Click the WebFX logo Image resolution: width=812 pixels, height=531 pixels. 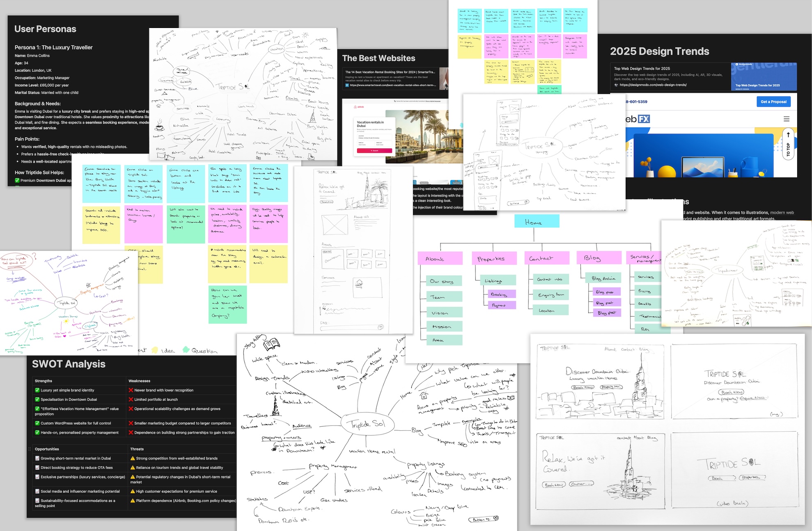(638, 119)
